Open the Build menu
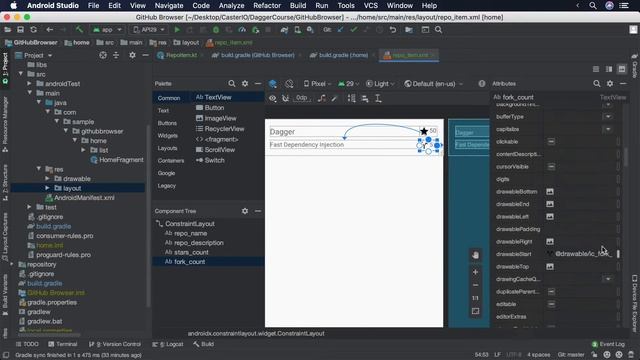 (x=298, y=6)
